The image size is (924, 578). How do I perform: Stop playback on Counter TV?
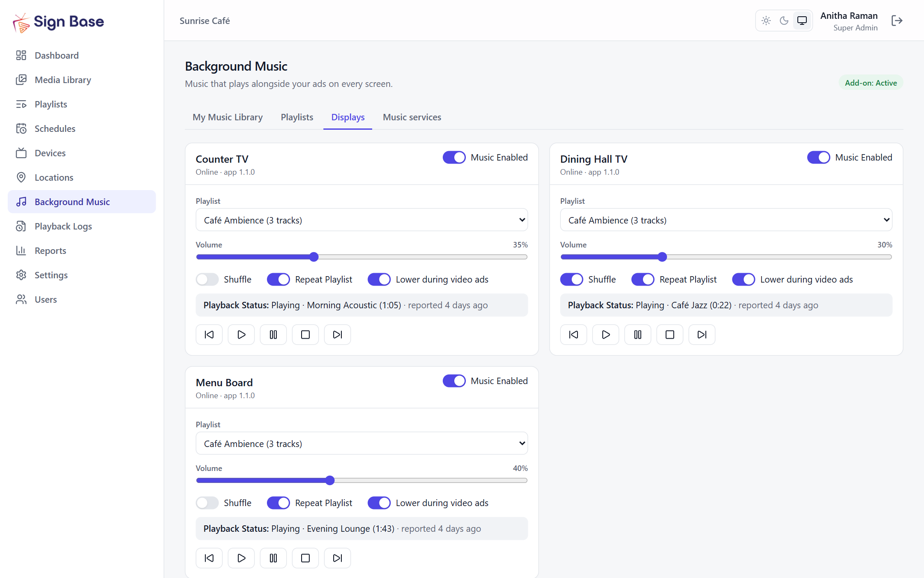(305, 334)
